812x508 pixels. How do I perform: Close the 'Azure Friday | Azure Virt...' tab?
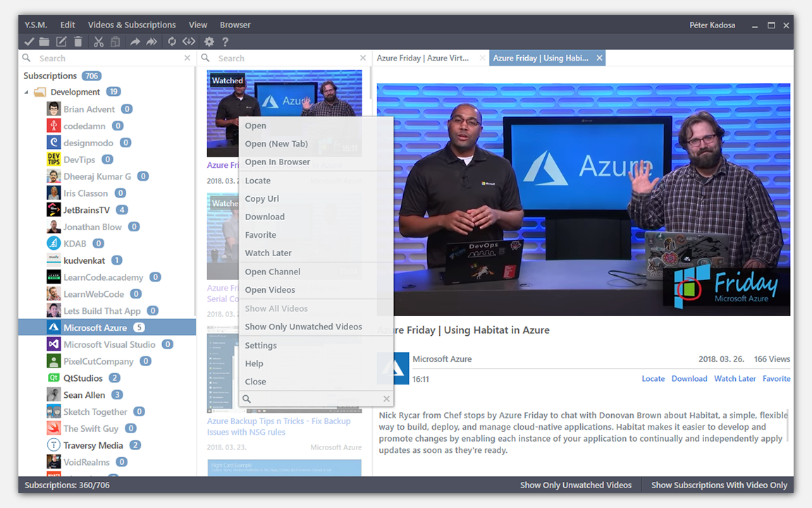point(482,58)
